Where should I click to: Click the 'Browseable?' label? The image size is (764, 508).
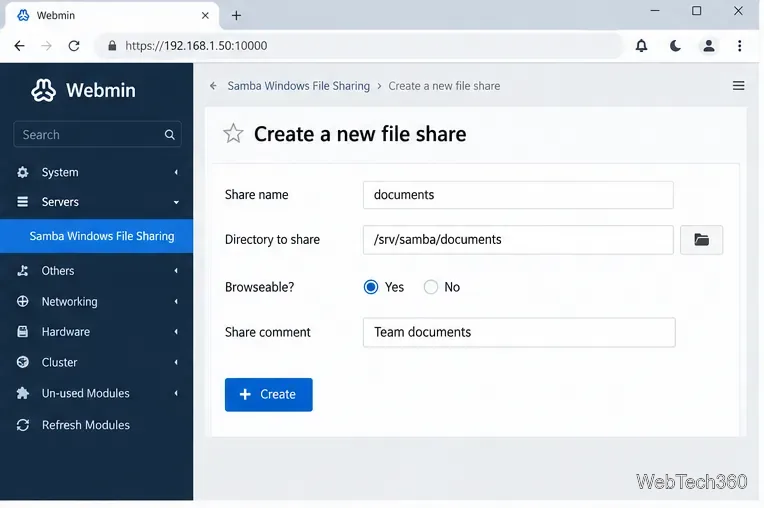click(259, 287)
